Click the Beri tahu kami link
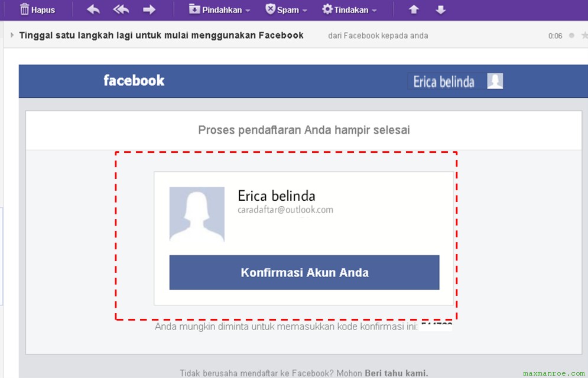Screen dimensions: 588x378 (x=396, y=373)
